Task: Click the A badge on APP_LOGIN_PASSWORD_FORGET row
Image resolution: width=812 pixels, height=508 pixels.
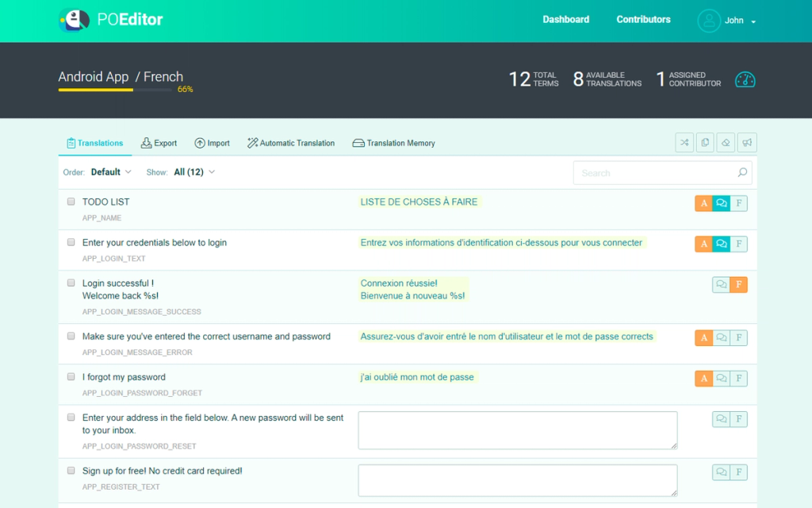Action: 703,379
